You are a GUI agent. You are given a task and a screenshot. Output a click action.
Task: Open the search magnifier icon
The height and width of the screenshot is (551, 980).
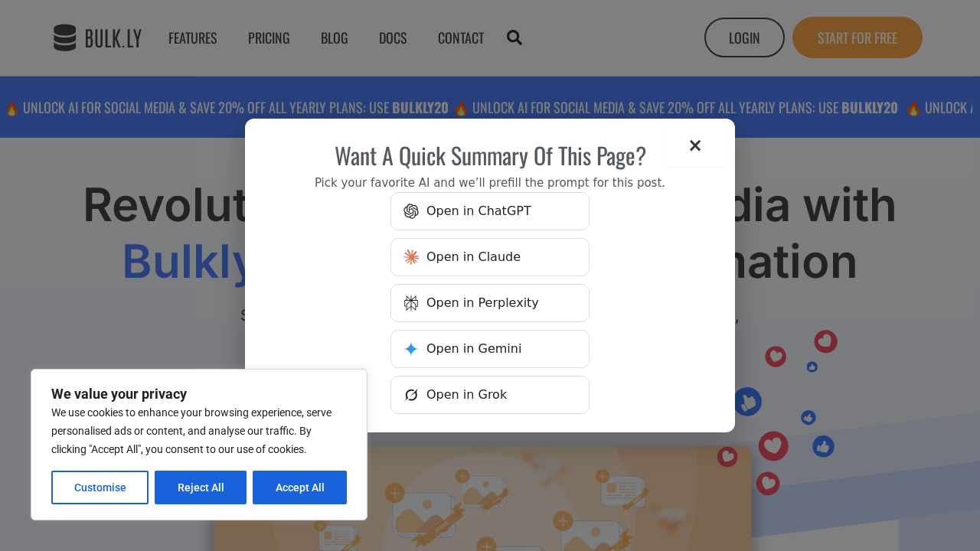[x=514, y=37]
